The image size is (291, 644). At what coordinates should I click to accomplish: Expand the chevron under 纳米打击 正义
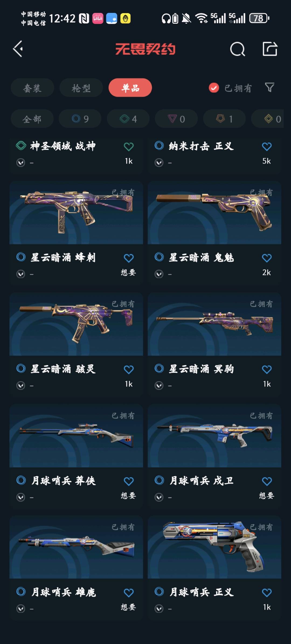(159, 163)
